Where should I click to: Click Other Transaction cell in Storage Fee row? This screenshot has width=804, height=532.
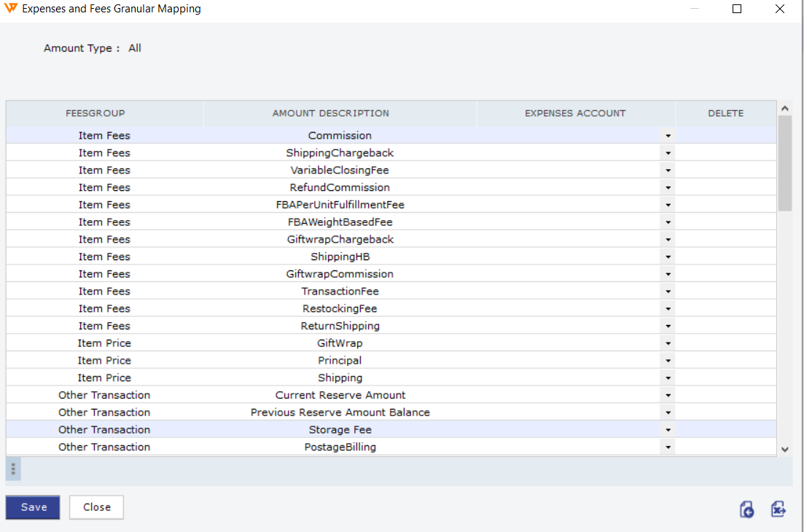(x=105, y=430)
